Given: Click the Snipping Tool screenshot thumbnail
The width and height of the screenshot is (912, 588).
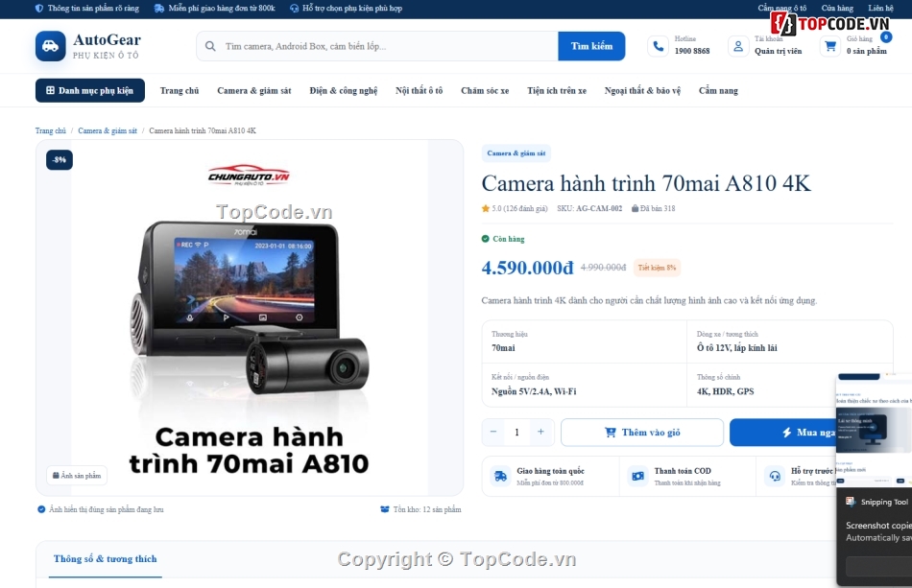Looking at the screenshot, I should coord(874,431).
